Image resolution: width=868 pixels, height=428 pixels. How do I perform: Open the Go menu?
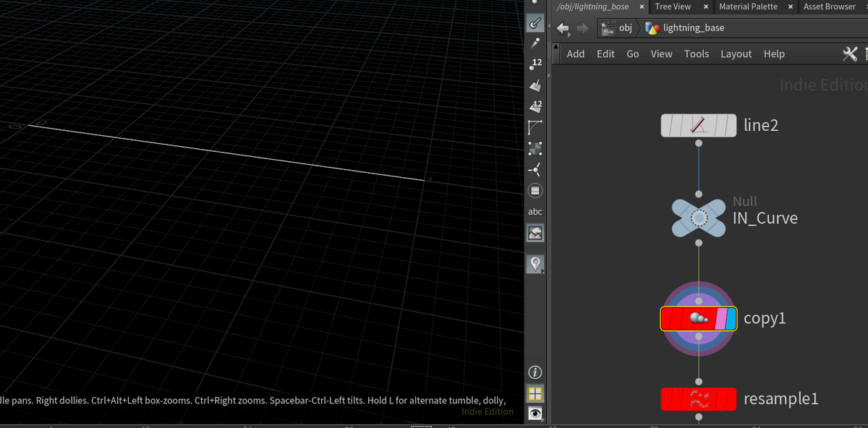tap(633, 54)
